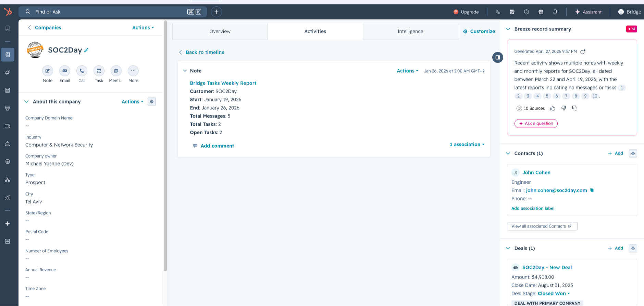
Task: Open the Marketing megaphone icon
Action: 8,72
